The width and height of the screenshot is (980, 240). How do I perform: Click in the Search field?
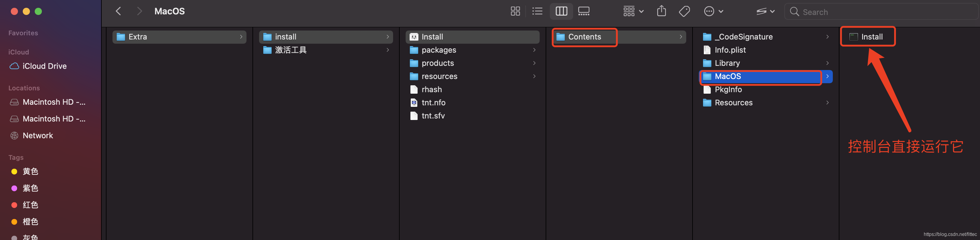pyautogui.click(x=881, y=12)
